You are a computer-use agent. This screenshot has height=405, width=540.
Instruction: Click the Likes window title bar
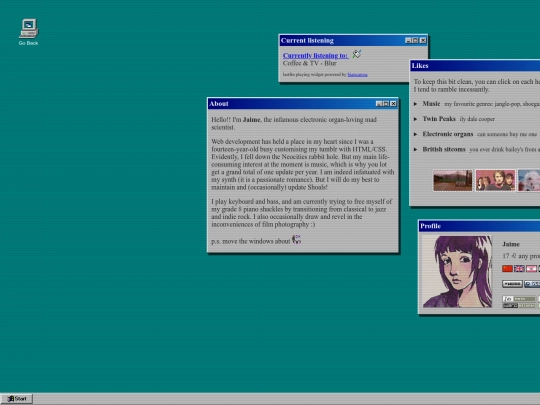(475, 66)
